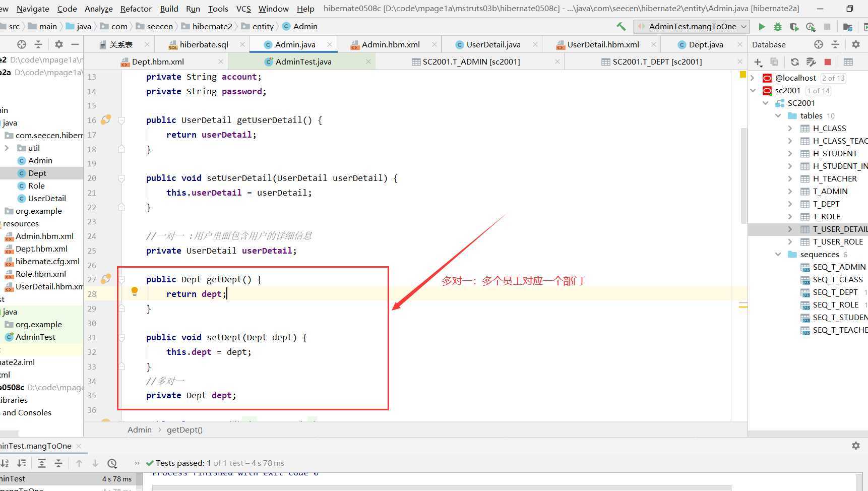Select the Role class in project tree

36,186
